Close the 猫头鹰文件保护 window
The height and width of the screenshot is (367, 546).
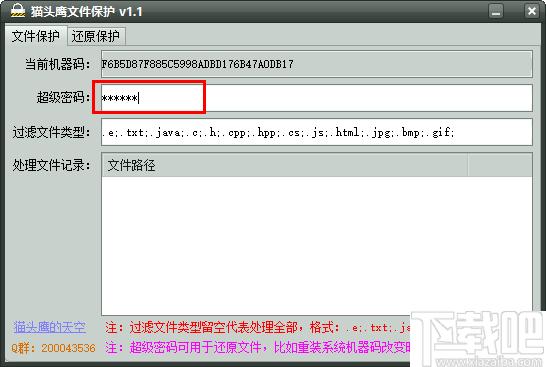[531, 11]
